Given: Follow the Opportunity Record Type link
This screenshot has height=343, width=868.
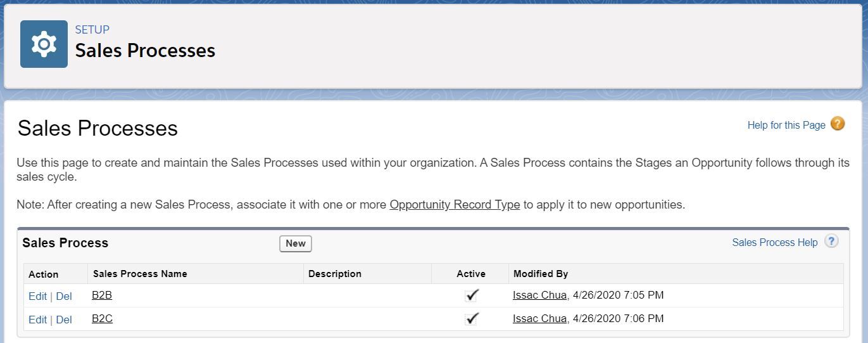Looking at the screenshot, I should click(455, 205).
